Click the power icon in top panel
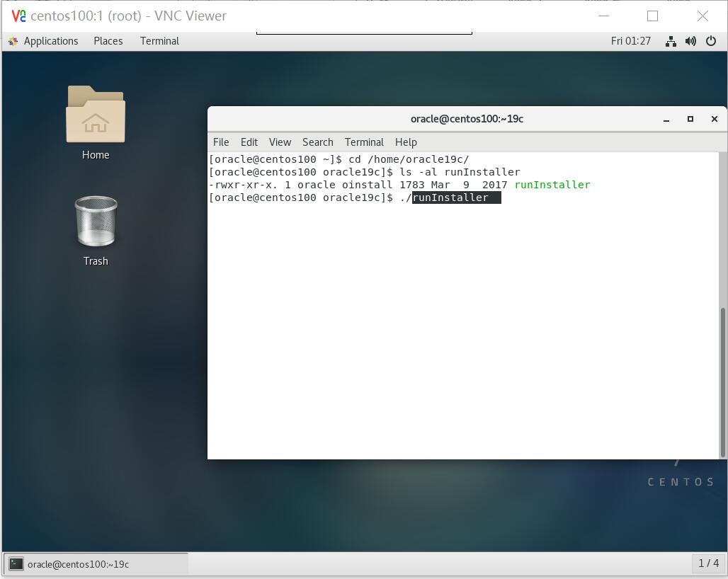 [711, 41]
